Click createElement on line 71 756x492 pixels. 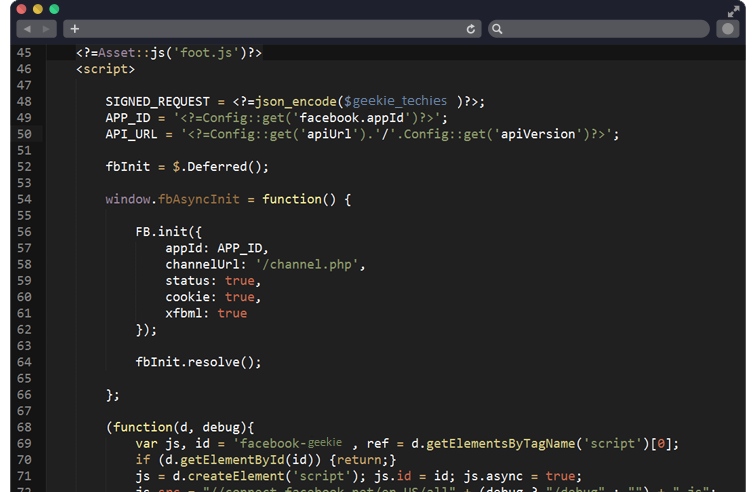(x=235, y=476)
